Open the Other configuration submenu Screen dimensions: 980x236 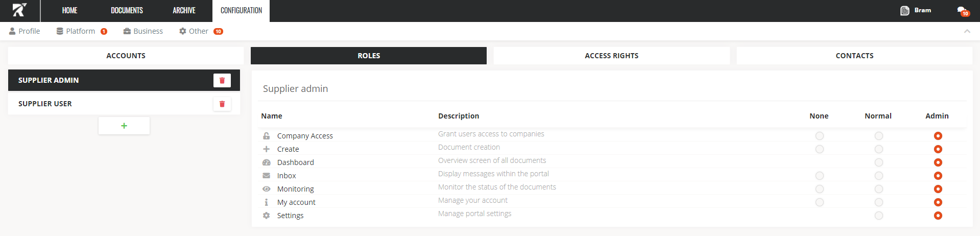tap(198, 31)
